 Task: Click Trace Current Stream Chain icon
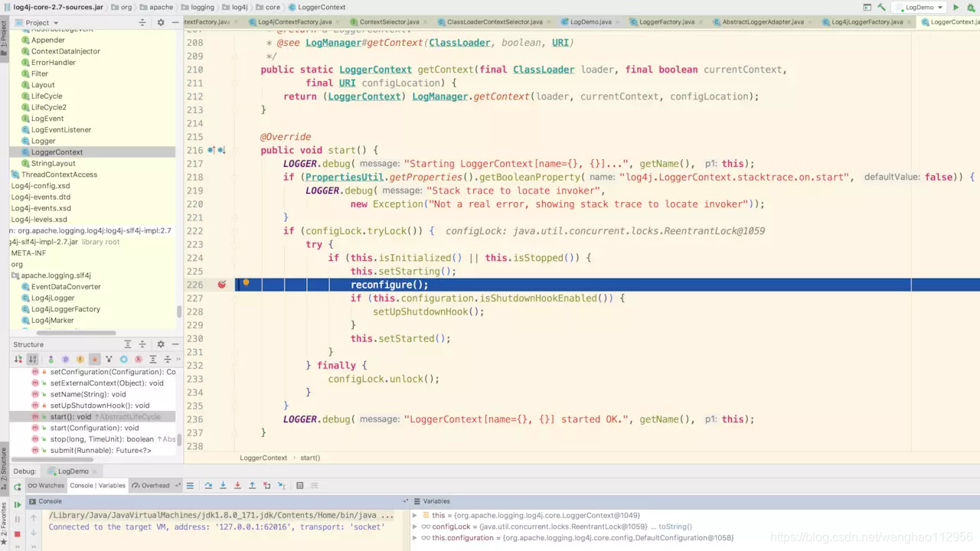[x=314, y=485]
